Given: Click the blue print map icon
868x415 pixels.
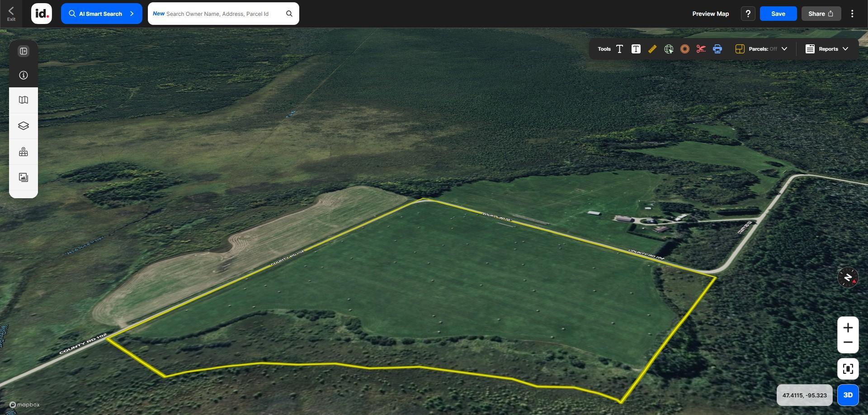Looking at the screenshot, I should (717, 49).
